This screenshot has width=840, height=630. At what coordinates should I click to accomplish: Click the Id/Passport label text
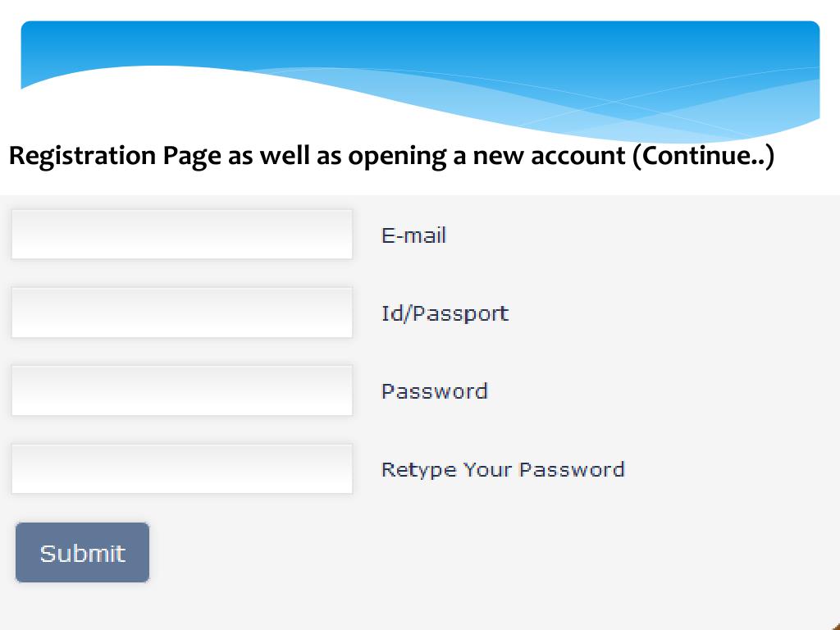tap(445, 314)
